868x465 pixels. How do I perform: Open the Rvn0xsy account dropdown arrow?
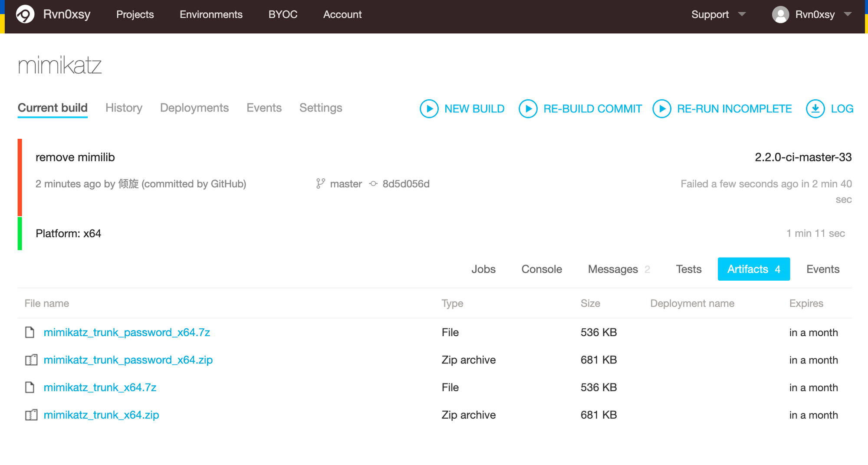848,14
